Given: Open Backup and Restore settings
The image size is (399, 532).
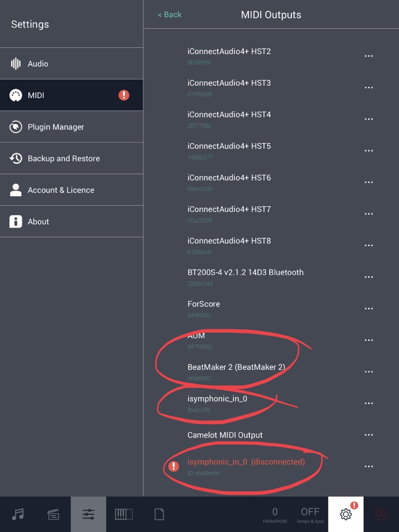Looking at the screenshot, I should click(x=71, y=158).
